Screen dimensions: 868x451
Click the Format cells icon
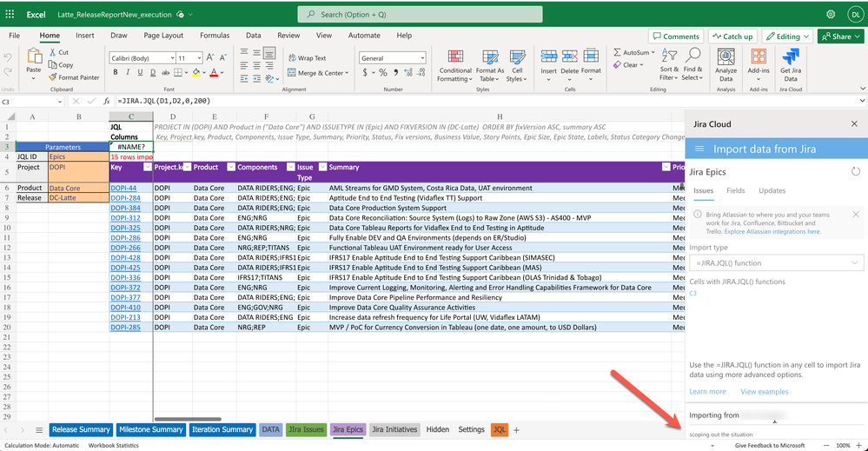point(591,56)
